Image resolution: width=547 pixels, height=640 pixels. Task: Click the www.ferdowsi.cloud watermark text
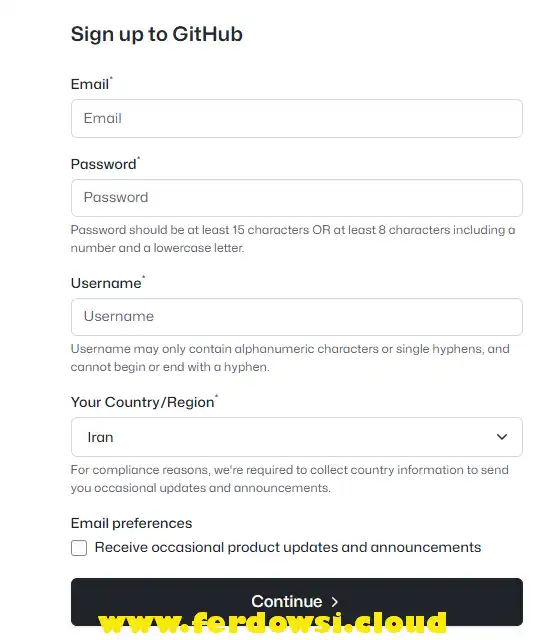272,622
